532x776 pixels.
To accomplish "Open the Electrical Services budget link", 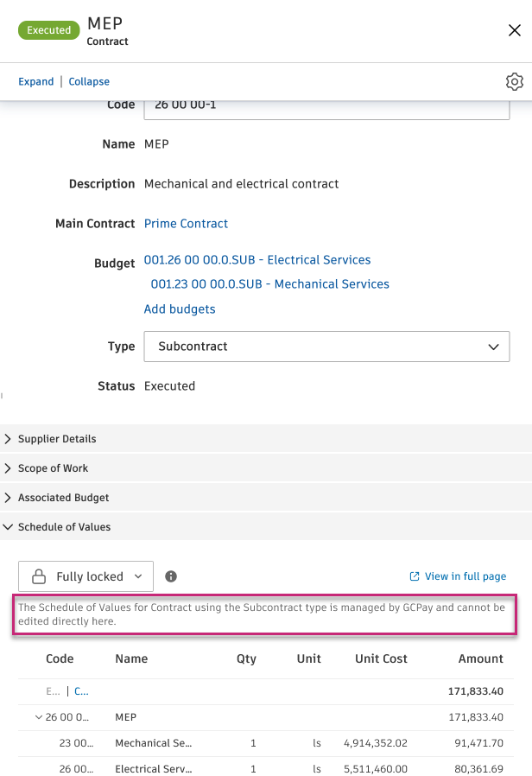I will point(256,259).
